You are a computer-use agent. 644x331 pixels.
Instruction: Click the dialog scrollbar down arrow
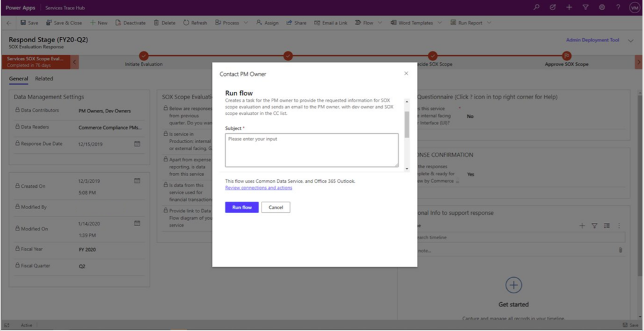click(407, 168)
